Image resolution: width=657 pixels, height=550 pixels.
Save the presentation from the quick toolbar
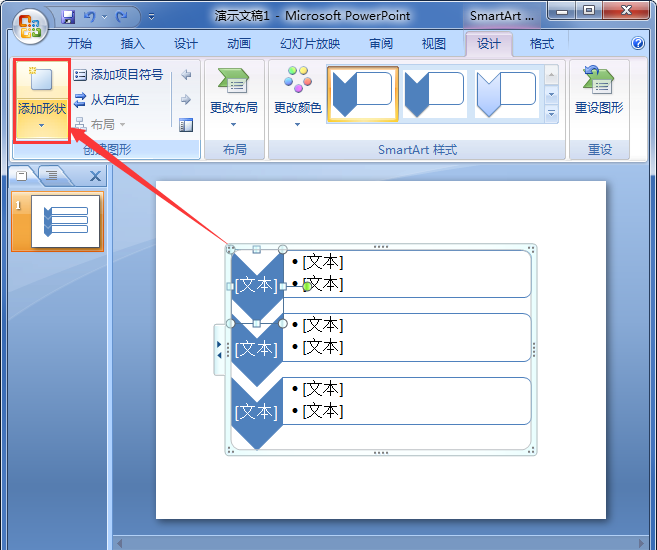coord(68,17)
